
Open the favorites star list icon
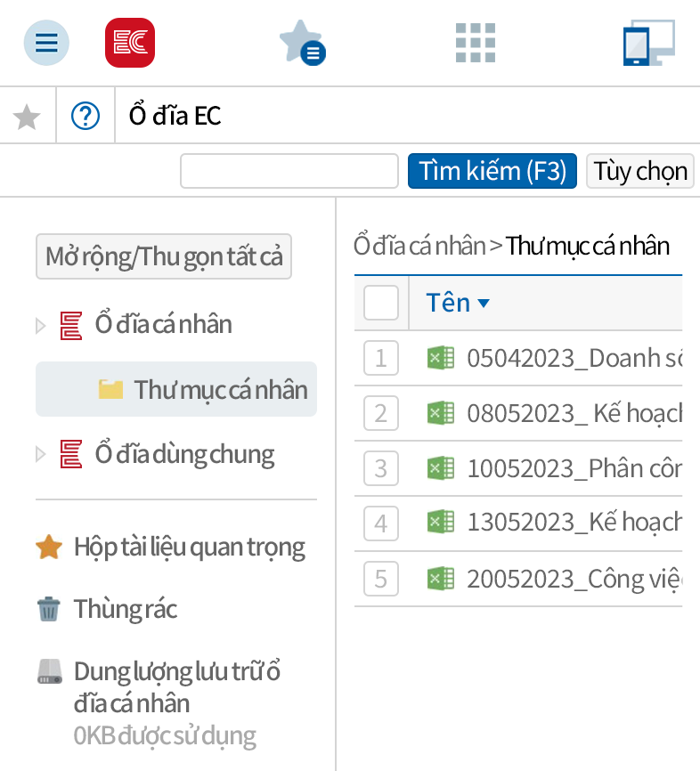tap(302, 43)
